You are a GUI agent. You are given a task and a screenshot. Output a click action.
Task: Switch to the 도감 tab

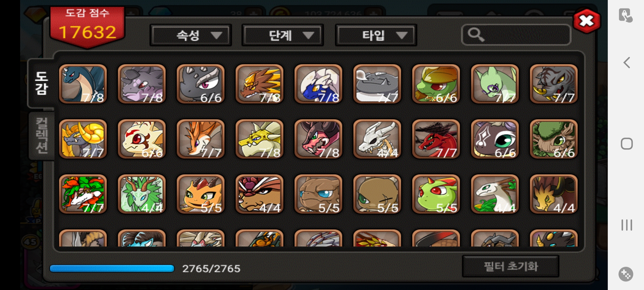(x=41, y=83)
